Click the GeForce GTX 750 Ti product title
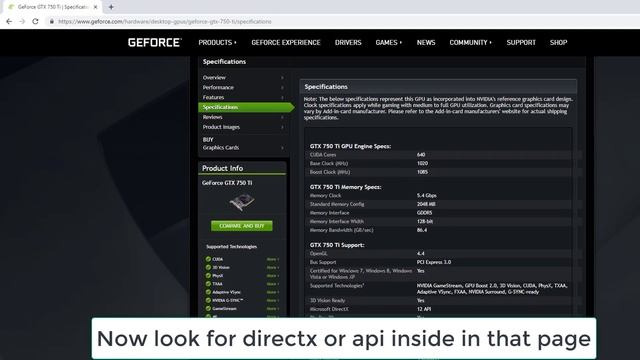The image size is (640, 360). coord(227,183)
